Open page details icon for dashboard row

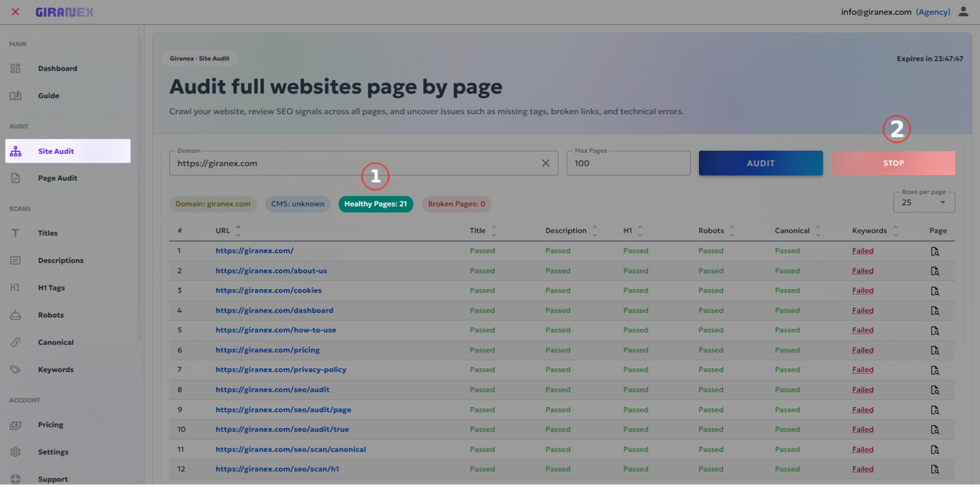pos(935,311)
